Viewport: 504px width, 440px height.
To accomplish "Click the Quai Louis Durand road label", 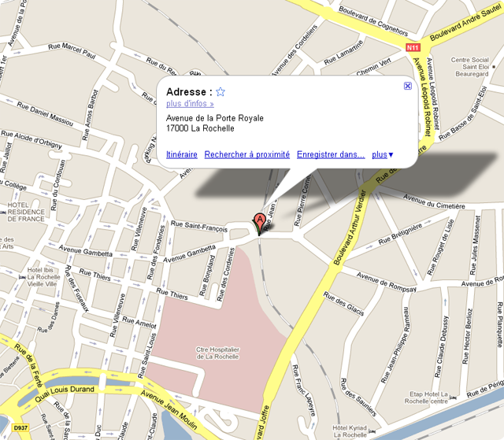I will pos(65,393).
